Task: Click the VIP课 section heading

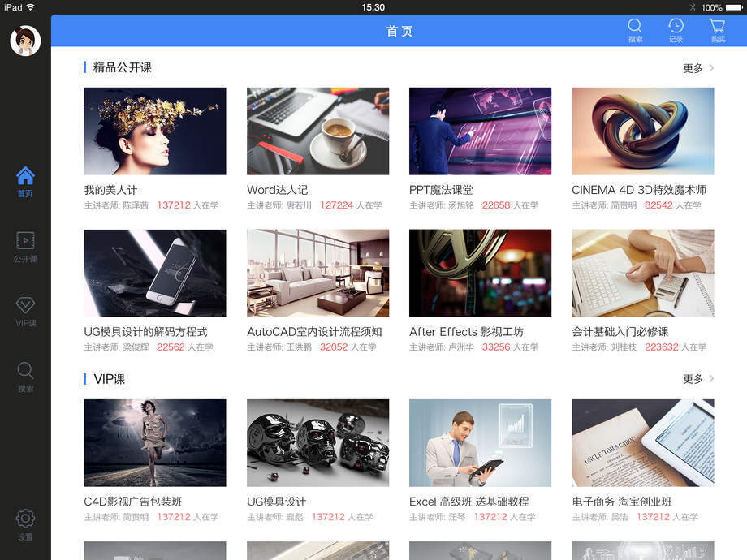Action: click(x=109, y=379)
